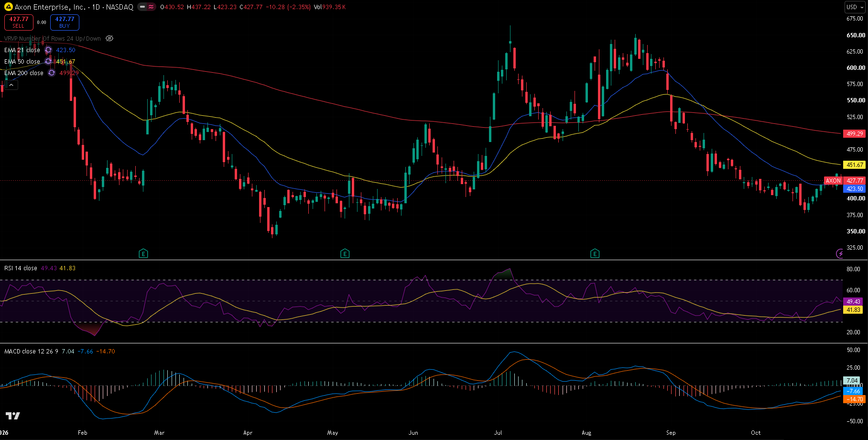Click the 427.77 BUY button
Viewport: 868px width, 440px height.
click(65, 22)
